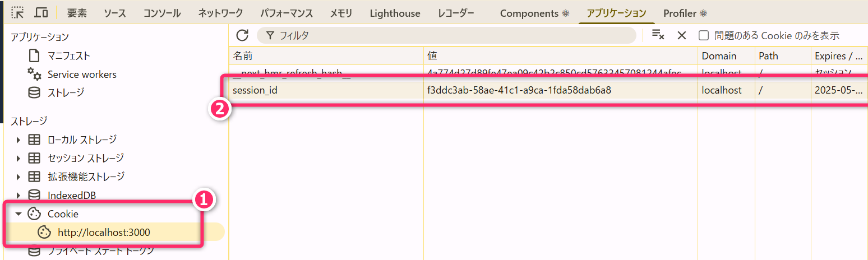Select http://localhost:3000 cookie origin
Viewport: 868px width, 260px height.
tap(104, 232)
